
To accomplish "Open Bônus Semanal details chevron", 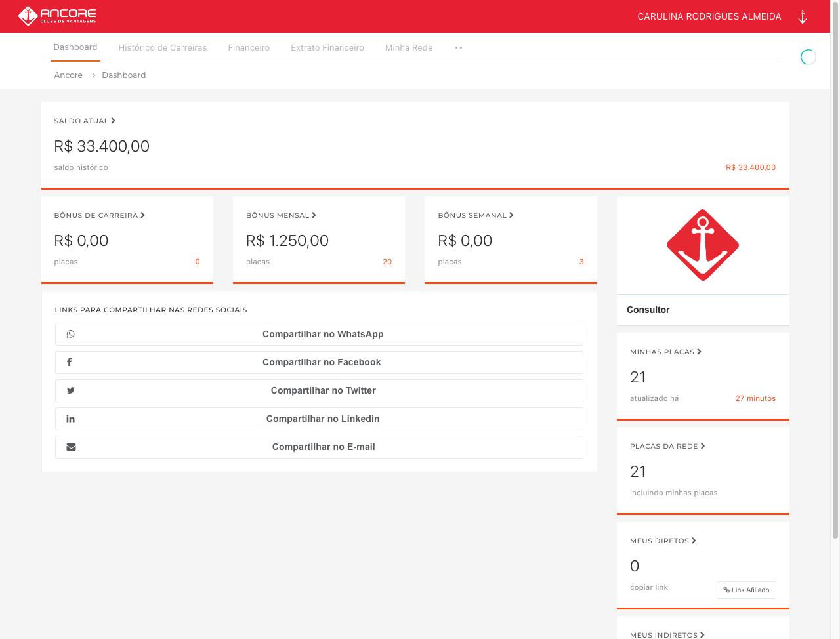I will (512, 215).
